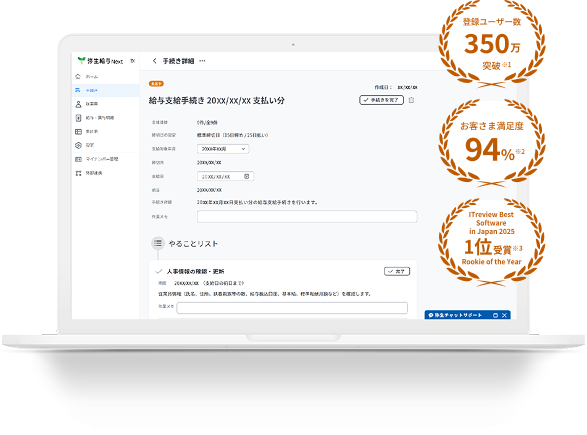Click the orange status badge above the title
Image resolution: width=587 pixels, height=435 pixels.
(156, 84)
